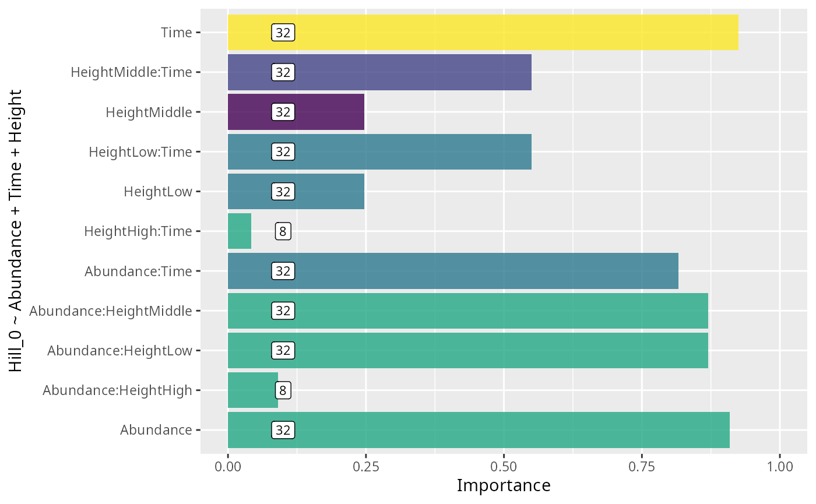Click the 1.00 x-axis tick label
816x504 pixels.
[779, 467]
